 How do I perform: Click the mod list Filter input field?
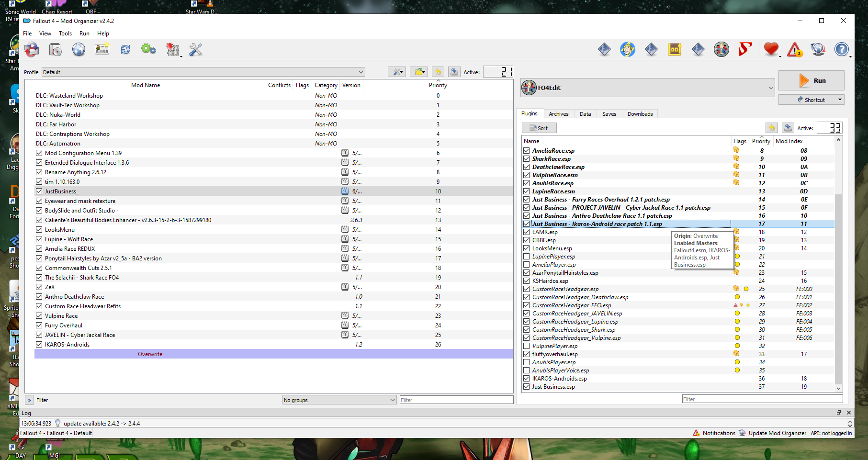coord(456,400)
